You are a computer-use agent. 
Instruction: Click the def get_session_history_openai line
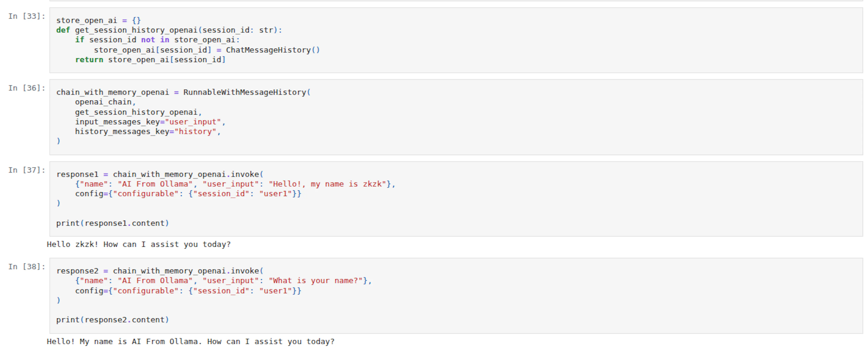[x=169, y=30]
